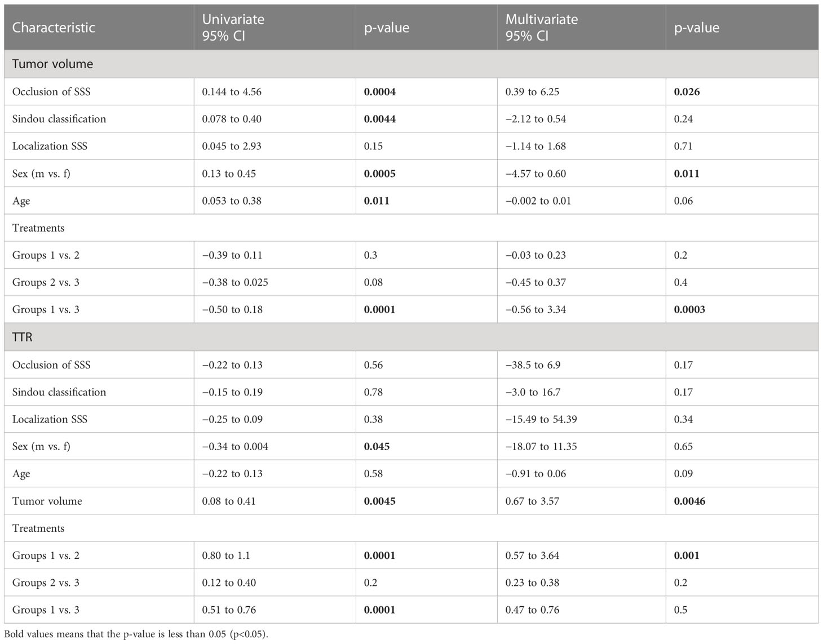823x644 pixels.
Task: Select the p-value '0.06'
Action: point(683,201)
